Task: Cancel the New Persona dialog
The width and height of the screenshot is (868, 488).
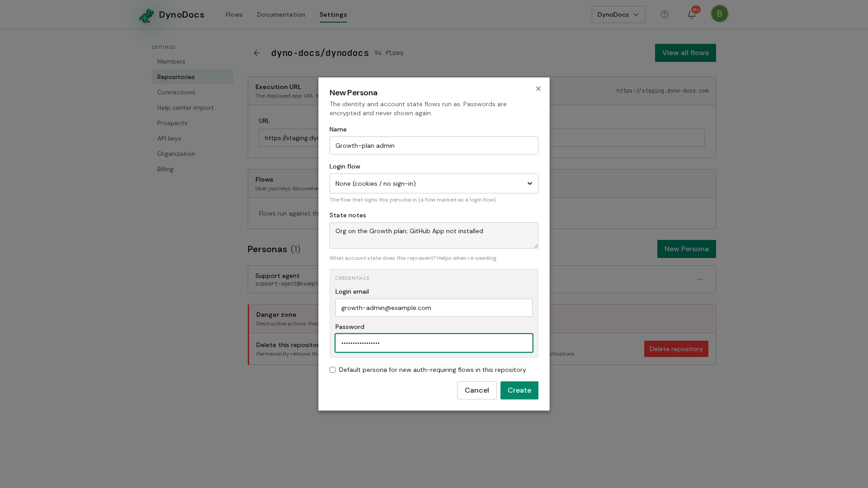Action: pyautogui.click(x=476, y=390)
